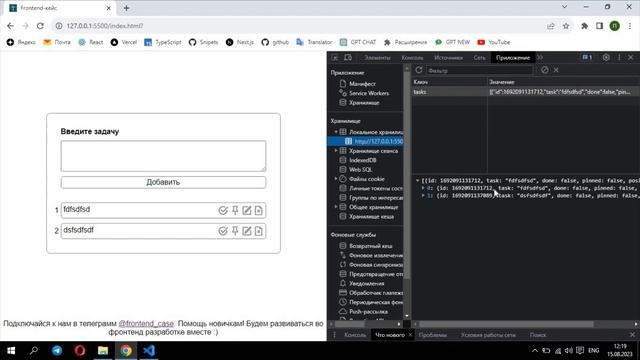Open Visual Studio Code from taskbar
640x360 pixels.
149,351
